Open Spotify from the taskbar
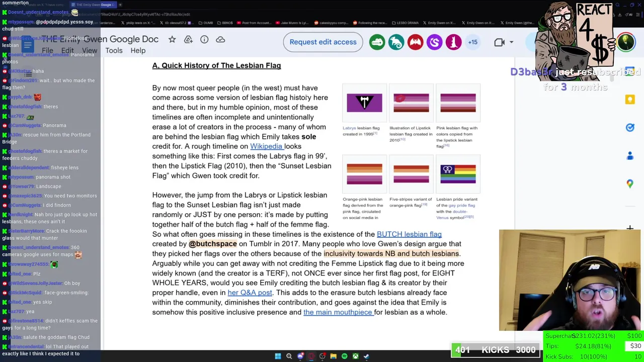The image size is (644, 362). (344, 356)
